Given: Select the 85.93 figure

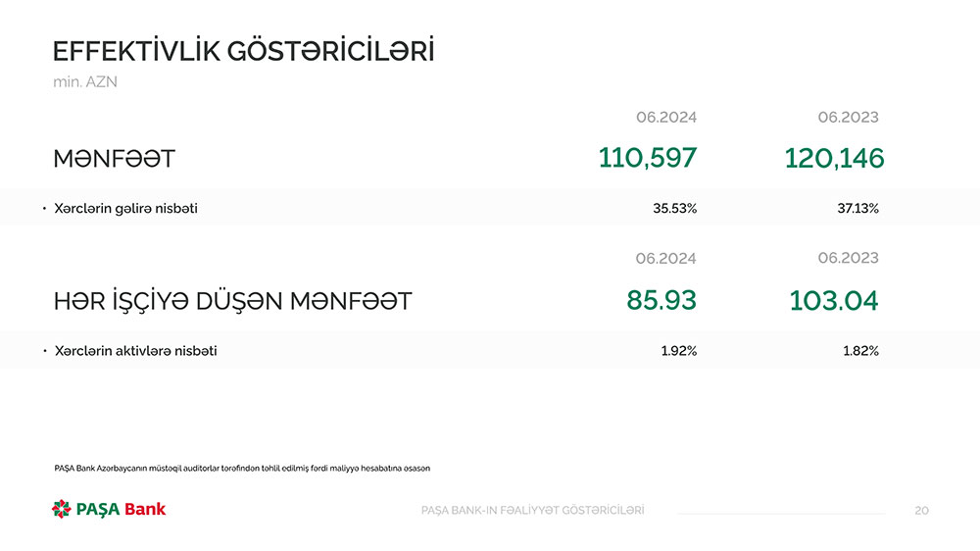Looking at the screenshot, I should [661, 300].
